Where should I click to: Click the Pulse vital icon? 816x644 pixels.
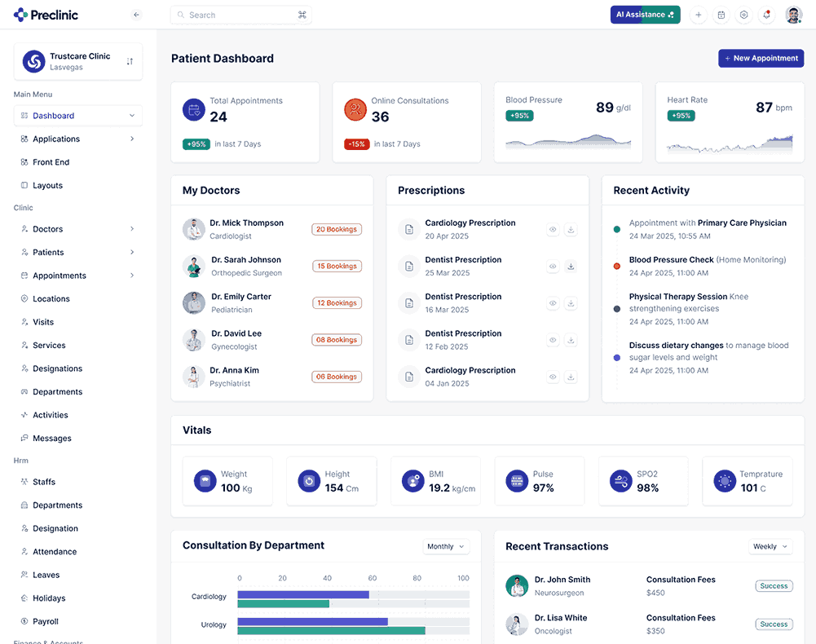click(x=517, y=481)
